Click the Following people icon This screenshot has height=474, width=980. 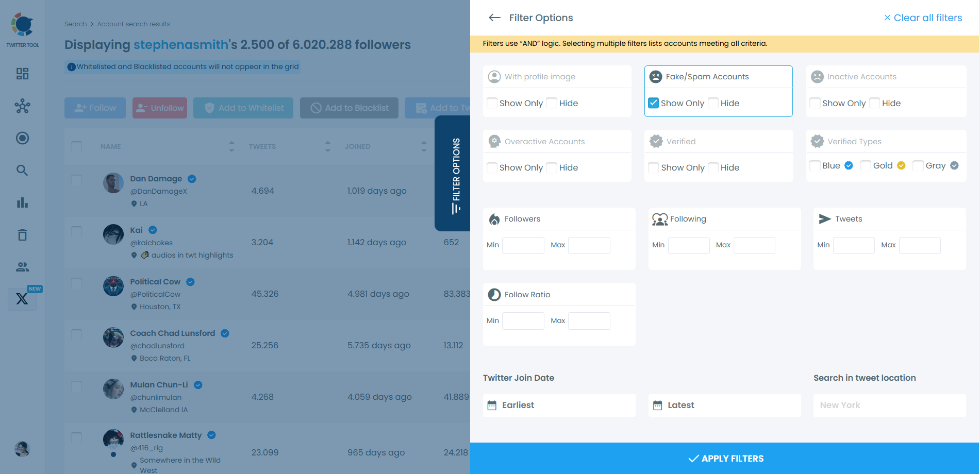pos(660,219)
